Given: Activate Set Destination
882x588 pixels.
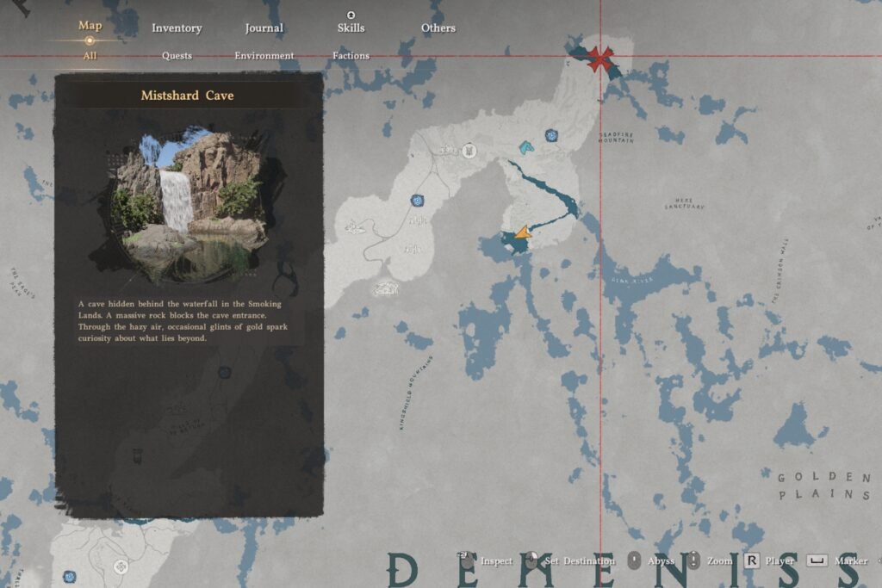Looking at the screenshot, I should [581, 560].
